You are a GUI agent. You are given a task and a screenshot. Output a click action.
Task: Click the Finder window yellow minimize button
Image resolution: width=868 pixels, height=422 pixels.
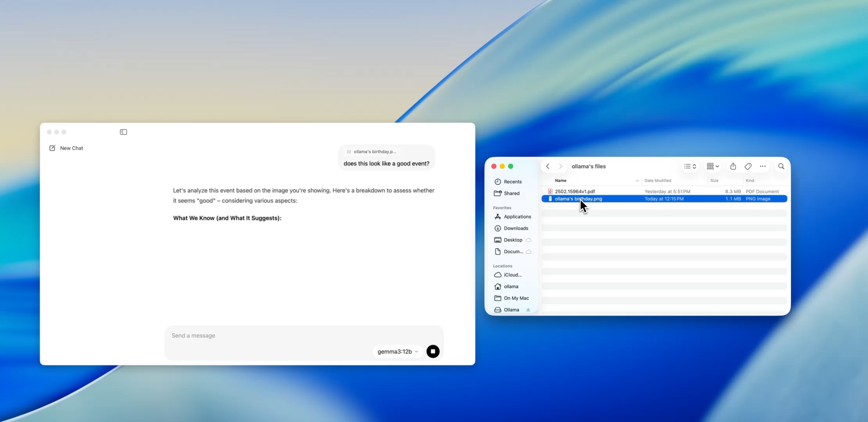coord(502,166)
